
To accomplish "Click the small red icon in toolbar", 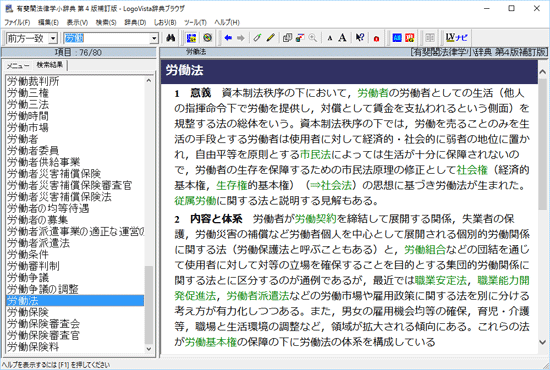I will (x=376, y=38).
